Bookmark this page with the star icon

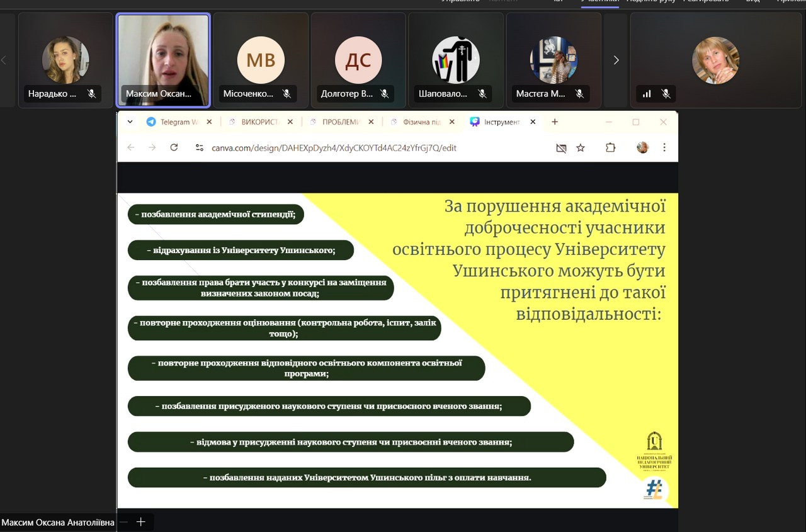(x=581, y=148)
